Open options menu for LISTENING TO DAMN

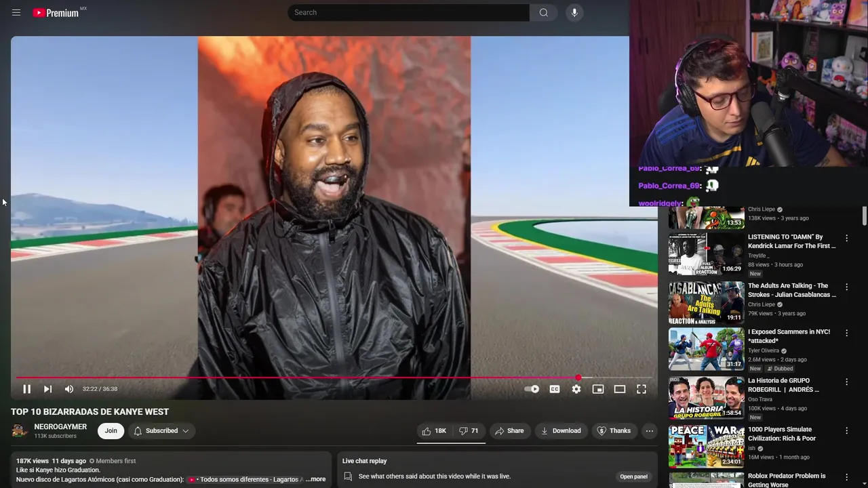[x=846, y=238]
